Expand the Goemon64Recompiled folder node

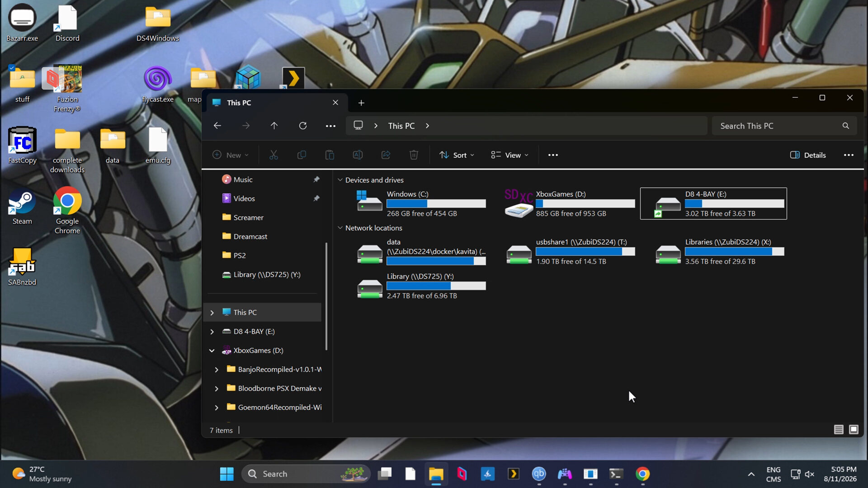(217, 408)
